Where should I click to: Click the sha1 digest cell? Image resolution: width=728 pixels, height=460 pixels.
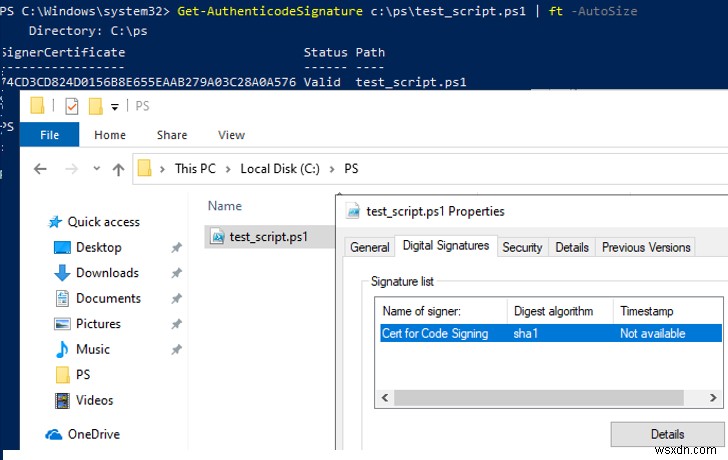point(526,334)
